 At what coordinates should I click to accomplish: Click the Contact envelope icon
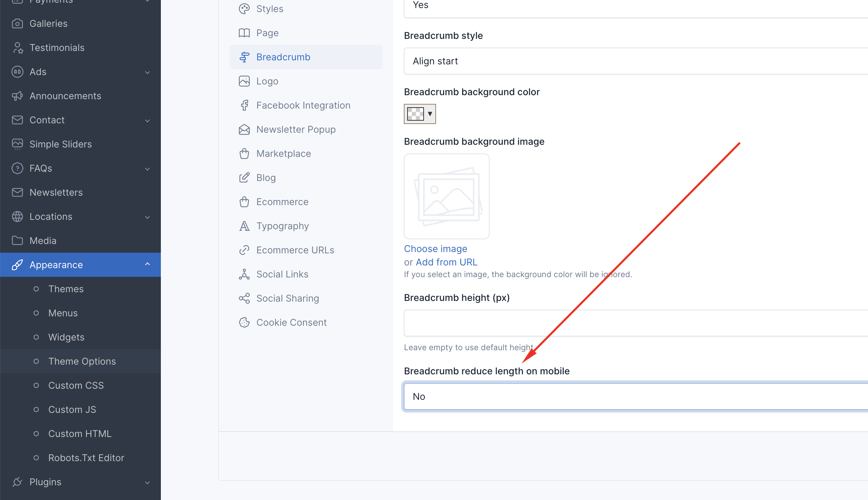click(17, 120)
